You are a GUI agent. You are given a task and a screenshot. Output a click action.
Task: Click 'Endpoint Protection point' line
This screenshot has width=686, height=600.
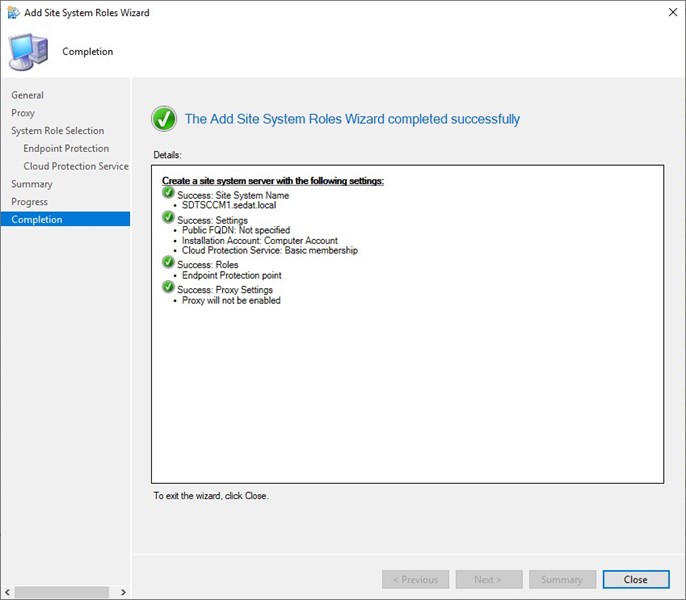pos(231,275)
